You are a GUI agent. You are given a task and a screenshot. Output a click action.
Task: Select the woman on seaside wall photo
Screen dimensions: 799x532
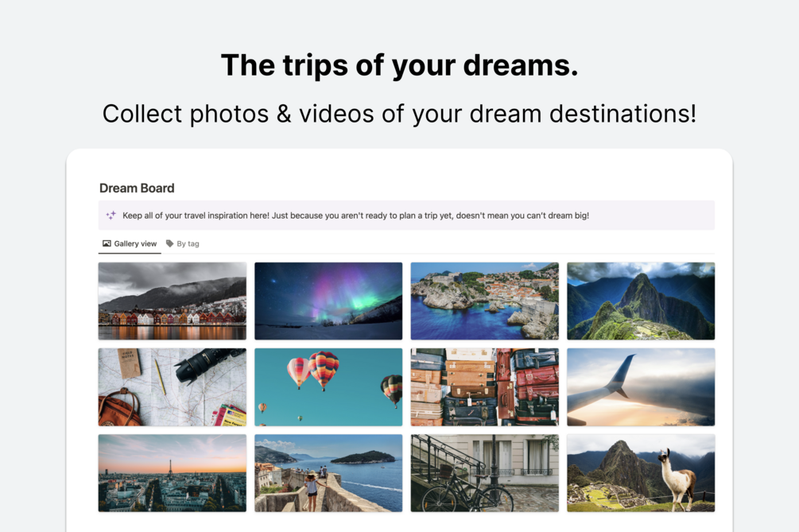point(328,473)
